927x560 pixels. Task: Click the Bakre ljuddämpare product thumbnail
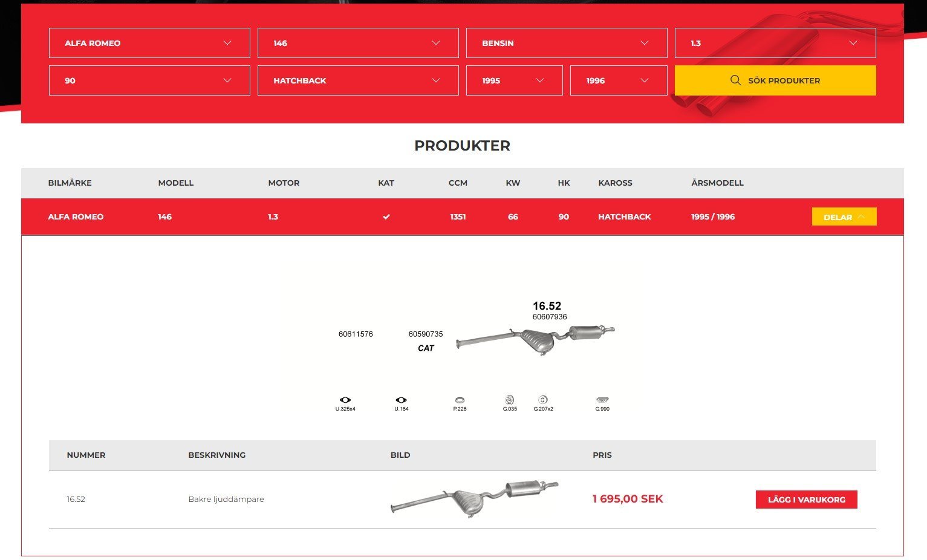click(x=475, y=499)
